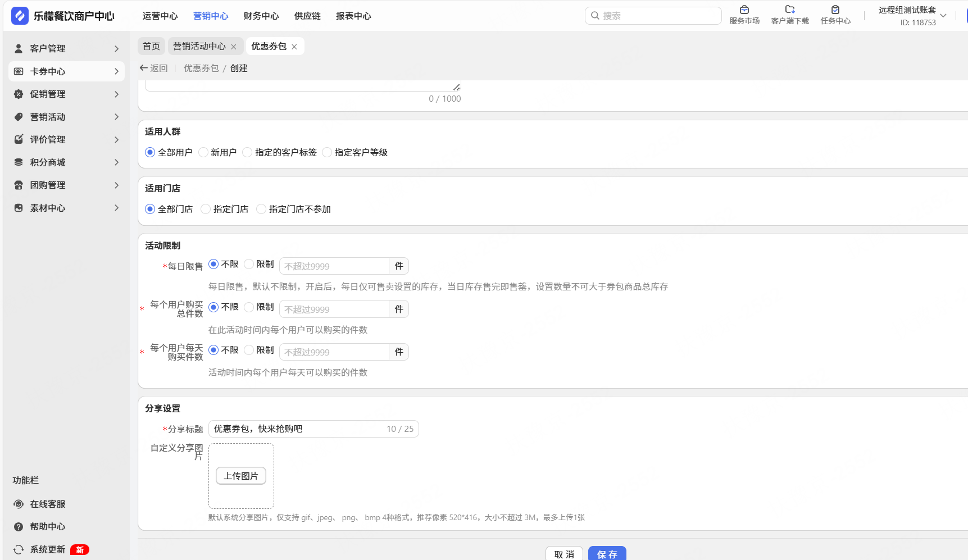
Task: Expand the 营销活动 sidebar menu
Action: tap(116, 117)
